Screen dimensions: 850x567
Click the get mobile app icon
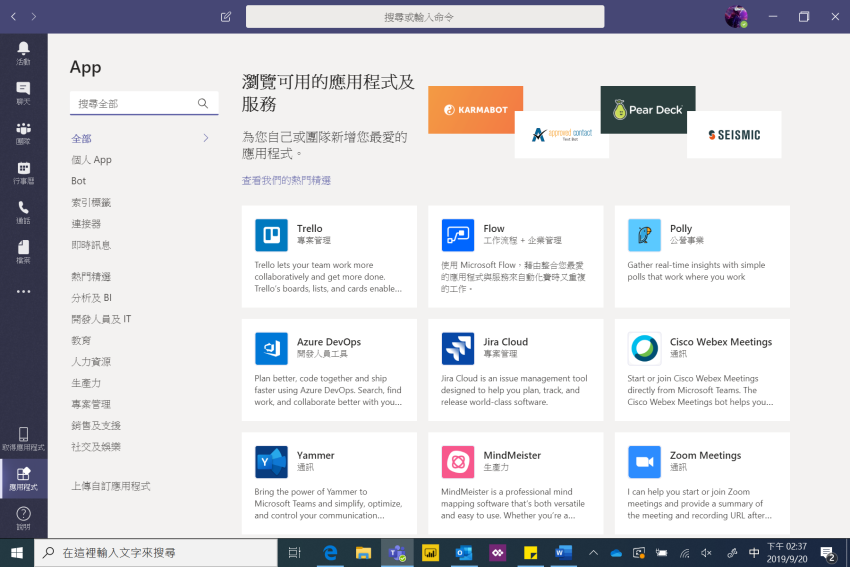pos(23,439)
